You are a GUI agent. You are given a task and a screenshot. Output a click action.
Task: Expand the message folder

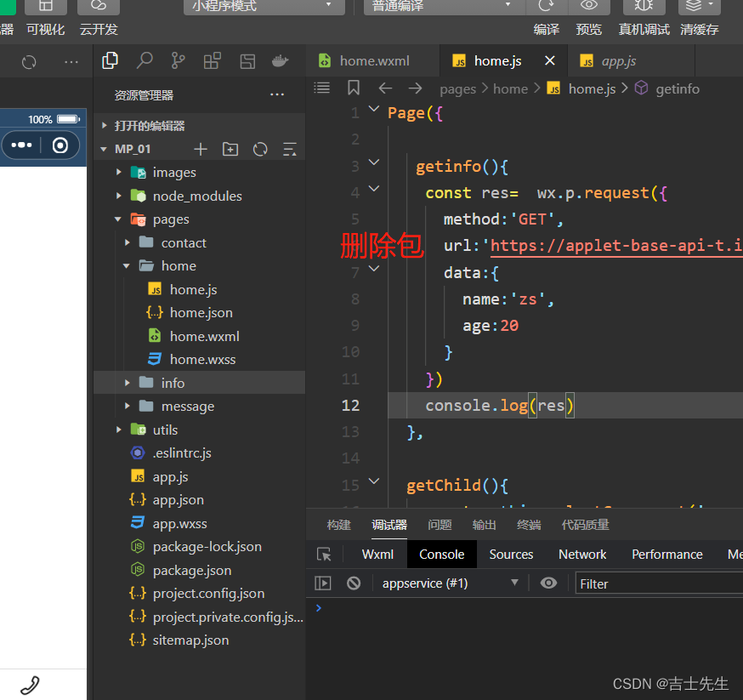[x=127, y=406]
